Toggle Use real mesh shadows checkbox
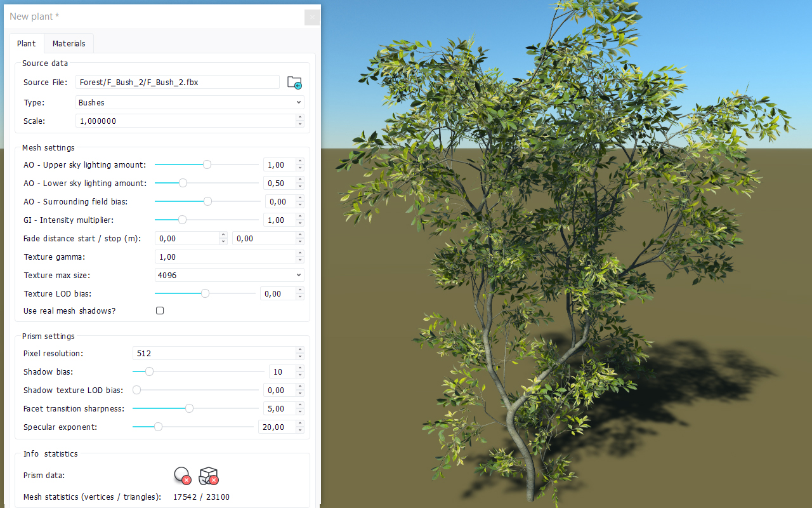 (x=160, y=311)
